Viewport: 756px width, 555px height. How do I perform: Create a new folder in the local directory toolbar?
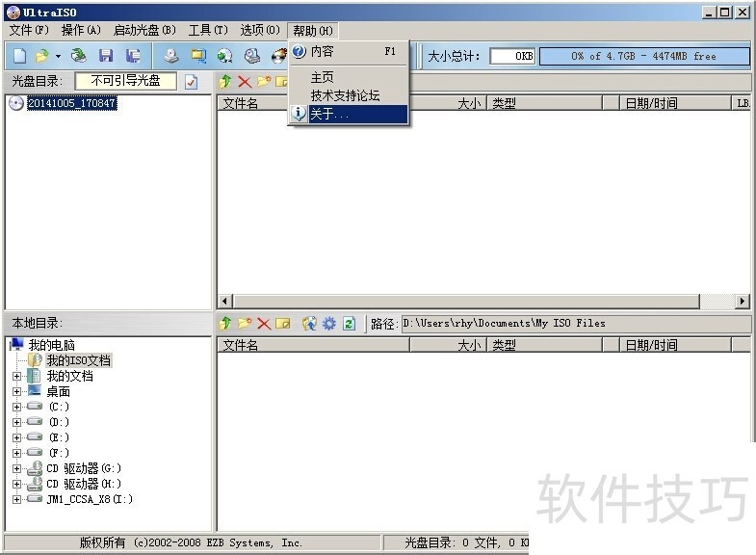tap(245, 323)
